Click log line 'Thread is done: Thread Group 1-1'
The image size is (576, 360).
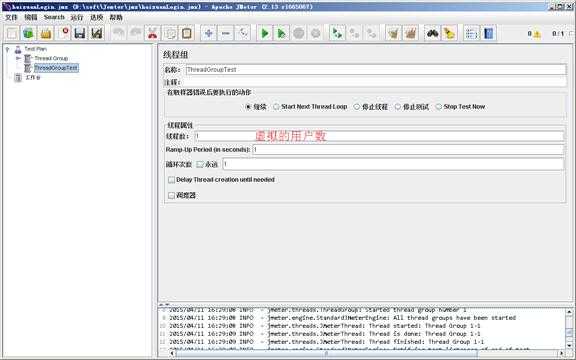[325, 334]
